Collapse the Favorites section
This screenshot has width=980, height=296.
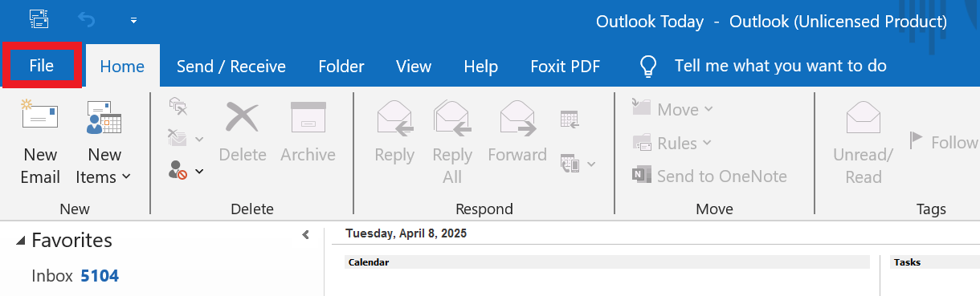click(22, 241)
